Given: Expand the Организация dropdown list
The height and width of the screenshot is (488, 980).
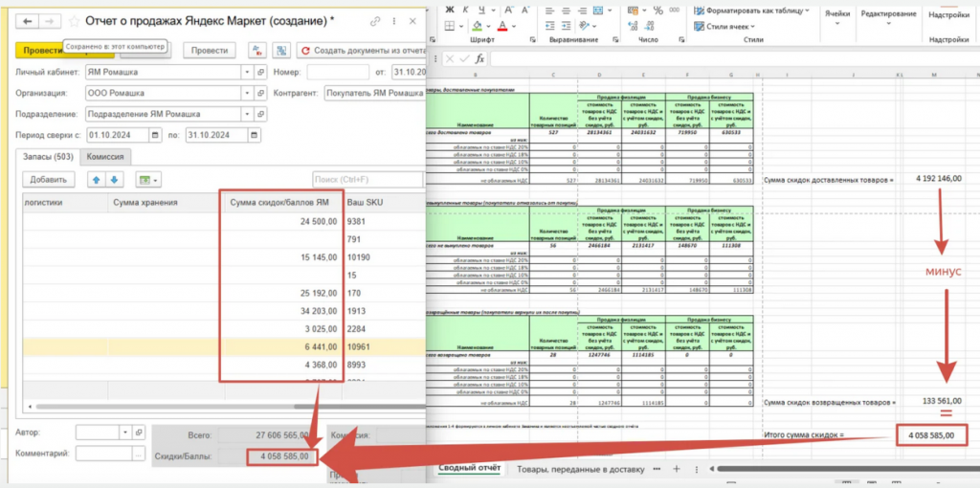Looking at the screenshot, I should click(x=247, y=94).
